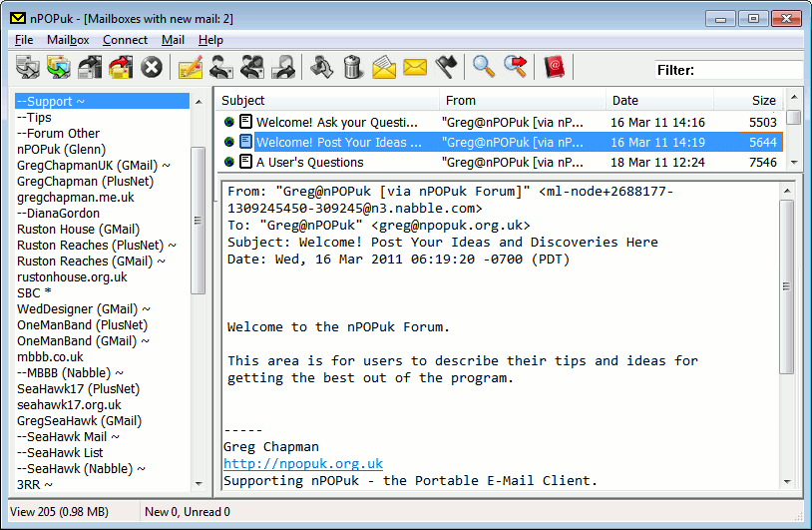The image size is (812, 530).
Task: Sort messages by the Date column header
Action: pos(659,100)
